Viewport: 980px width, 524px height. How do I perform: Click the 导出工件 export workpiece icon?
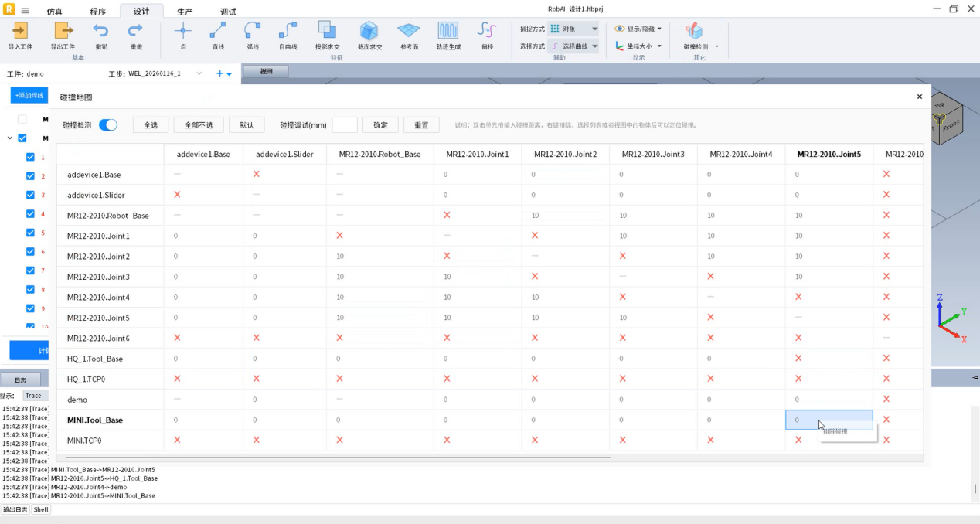click(x=63, y=32)
